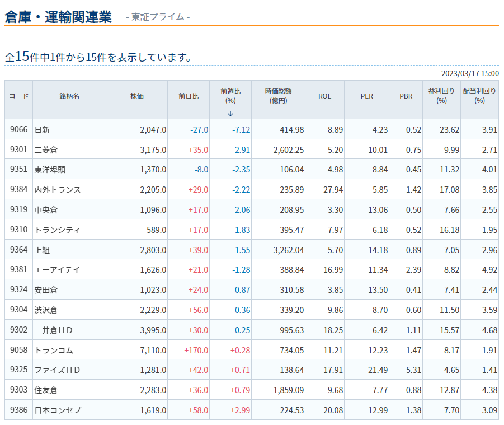Open stock 住友倉

pos(46,390)
